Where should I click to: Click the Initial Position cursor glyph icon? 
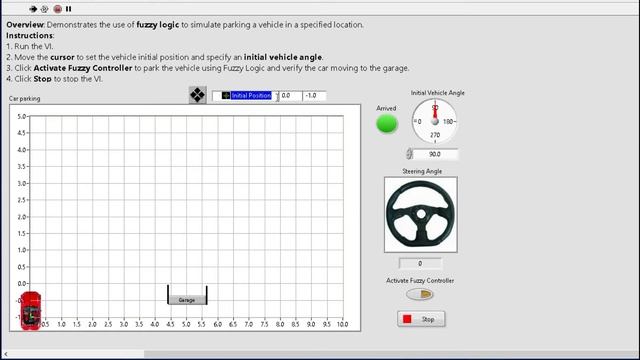click(226, 96)
